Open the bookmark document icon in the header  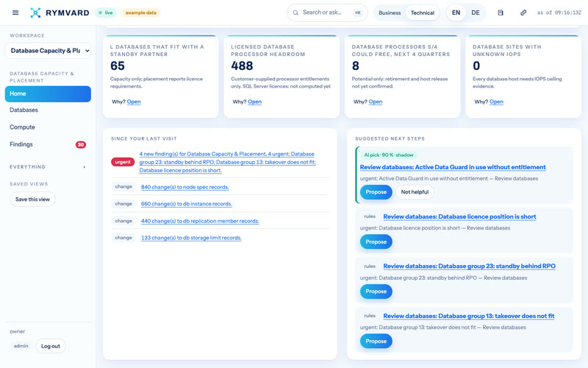pos(501,13)
